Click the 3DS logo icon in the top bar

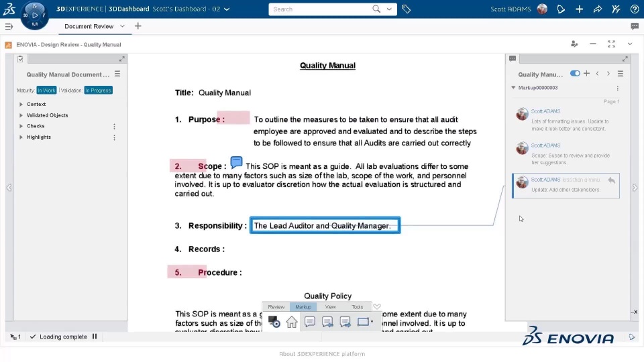(x=9, y=9)
